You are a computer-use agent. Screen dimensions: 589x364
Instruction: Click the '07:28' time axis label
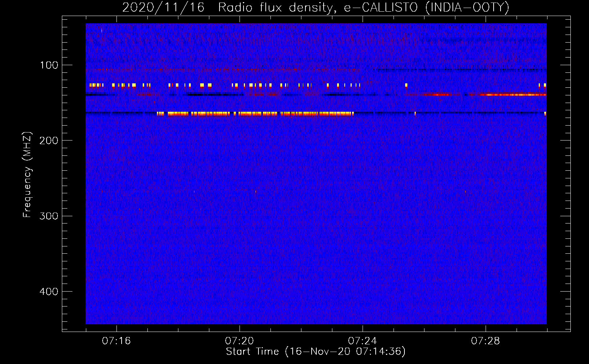[x=485, y=341]
